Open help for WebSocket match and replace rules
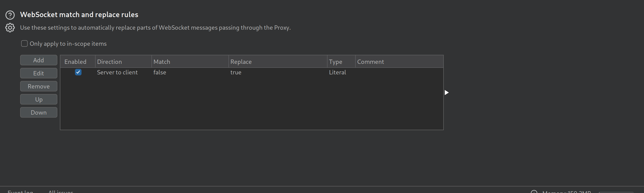644x193 pixels. point(10,15)
